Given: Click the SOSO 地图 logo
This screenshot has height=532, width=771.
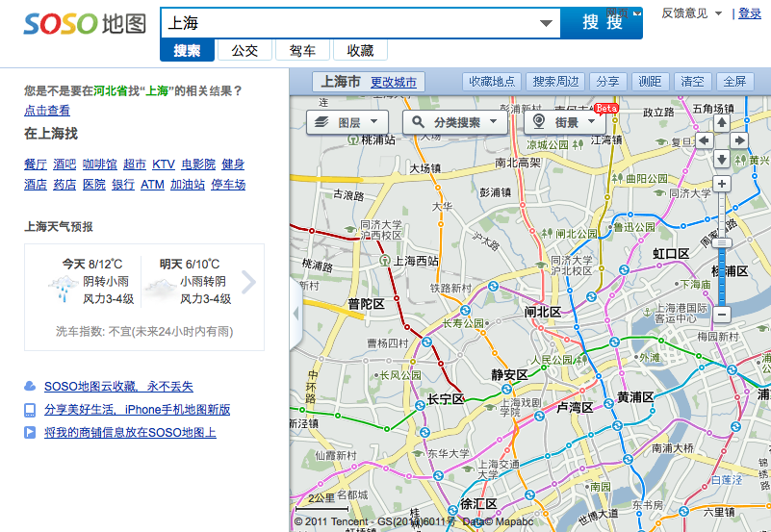Looking at the screenshot, I should pos(85,22).
